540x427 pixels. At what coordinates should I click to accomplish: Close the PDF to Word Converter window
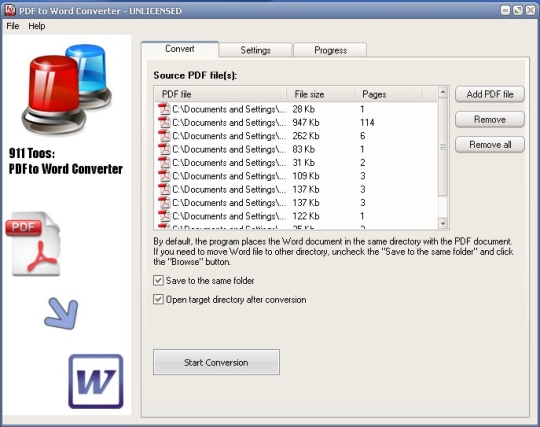[x=531, y=10]
